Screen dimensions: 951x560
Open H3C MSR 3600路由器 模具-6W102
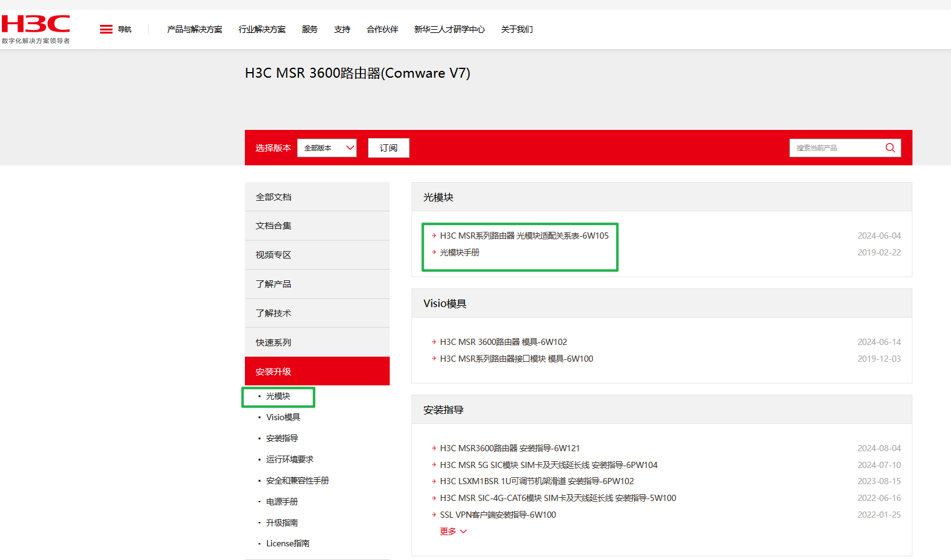coord(503,342)
